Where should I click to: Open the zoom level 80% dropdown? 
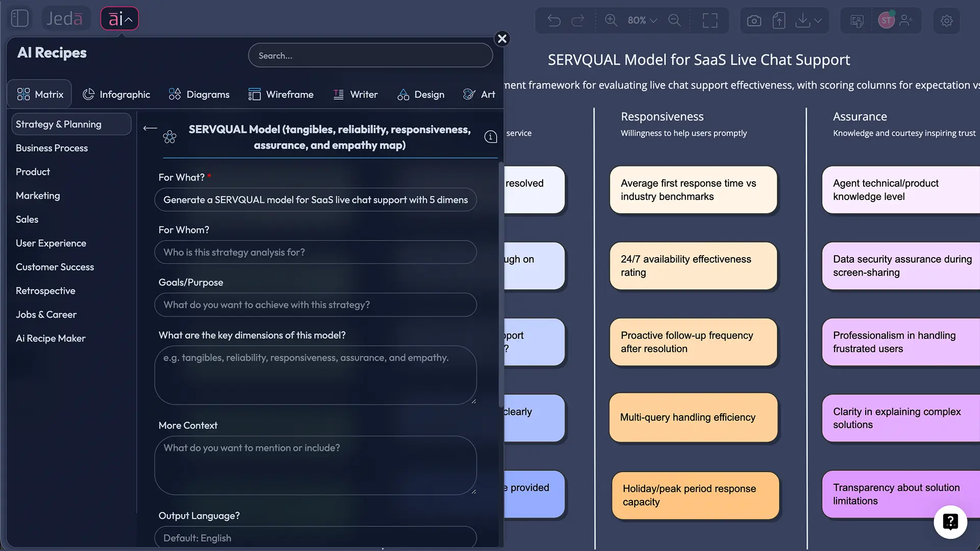pos(642,20)
